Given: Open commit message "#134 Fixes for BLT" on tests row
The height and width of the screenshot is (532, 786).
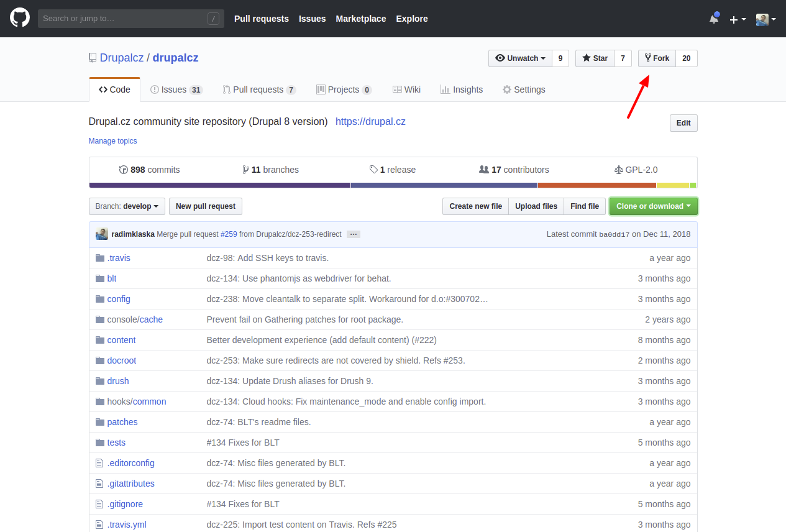Looking at the screenshot, I should 243,443.
